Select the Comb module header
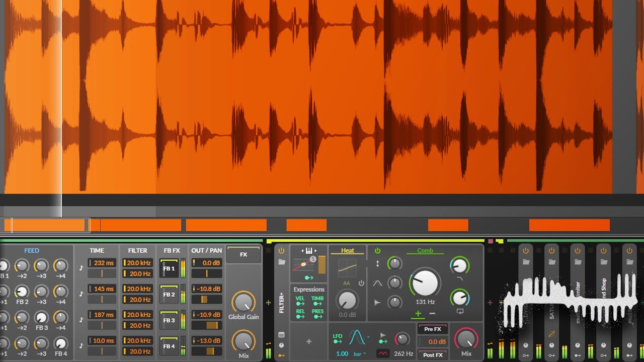 pyautogui.click(x=425, y=250)
